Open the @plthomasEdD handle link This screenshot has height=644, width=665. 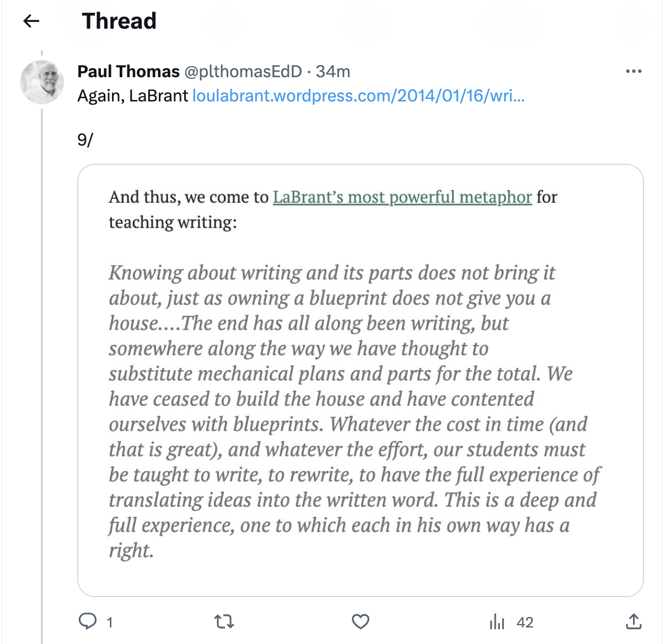point(243,72)
